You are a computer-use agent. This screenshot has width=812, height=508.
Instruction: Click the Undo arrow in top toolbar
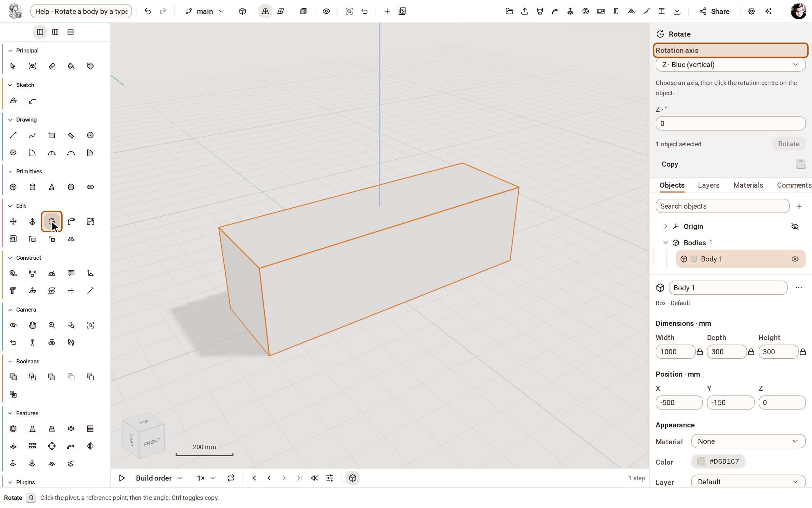point(148,11)
